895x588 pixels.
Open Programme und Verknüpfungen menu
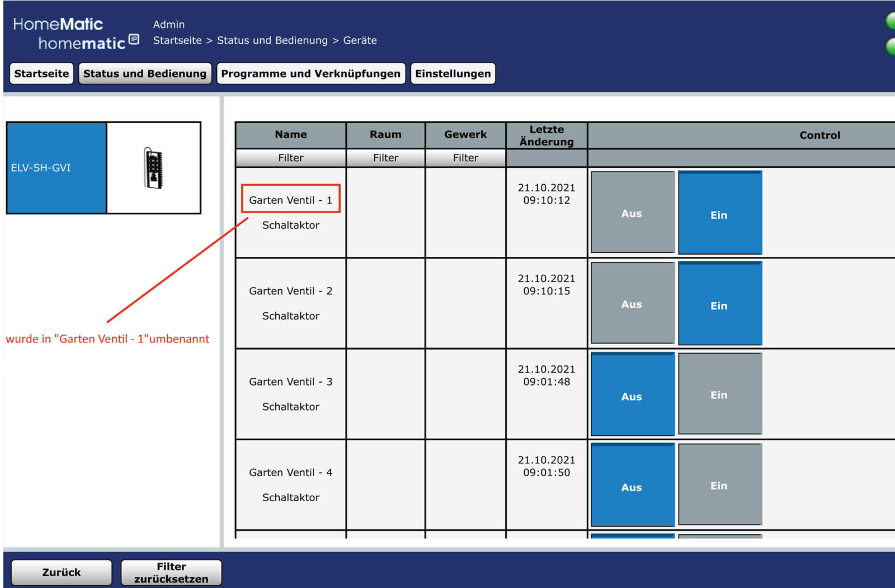click(310, 73)
